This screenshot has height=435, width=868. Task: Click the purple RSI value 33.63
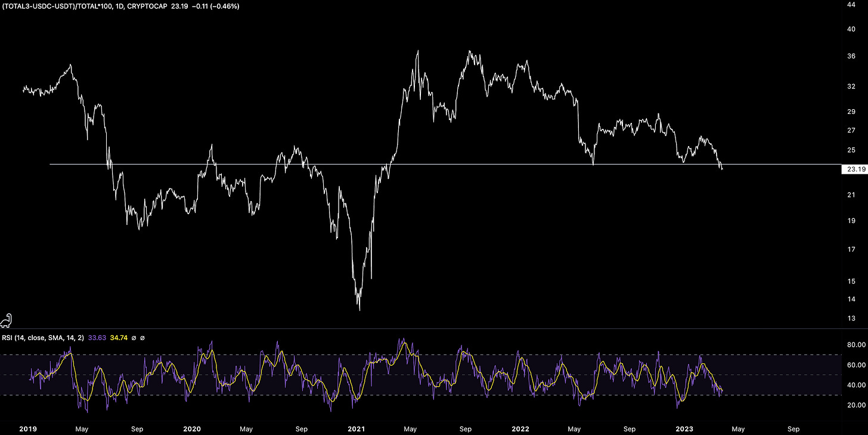[x=97, y=338]
